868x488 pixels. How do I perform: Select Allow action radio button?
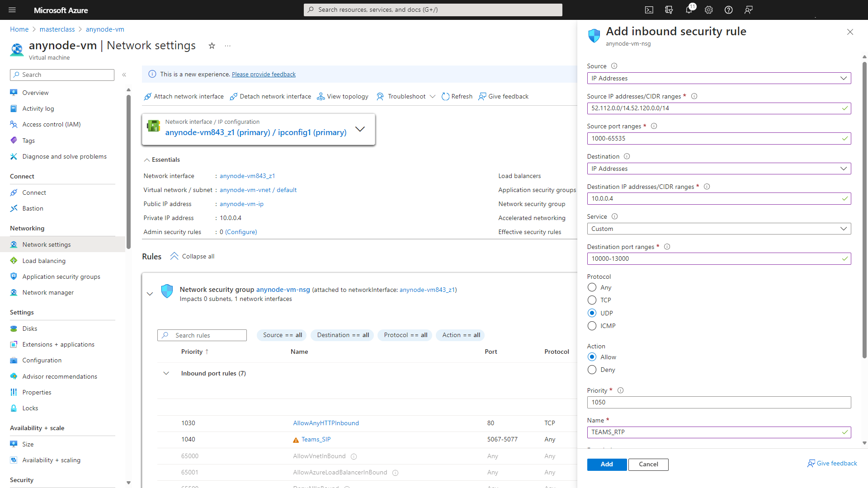pos(592,357)
